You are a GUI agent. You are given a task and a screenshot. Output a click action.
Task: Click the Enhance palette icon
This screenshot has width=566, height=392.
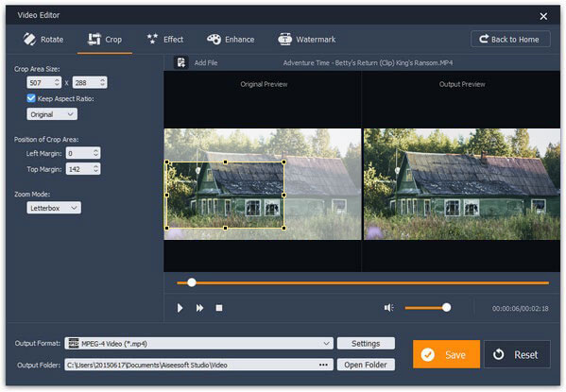pyautogui.click(x=214, y=39)
